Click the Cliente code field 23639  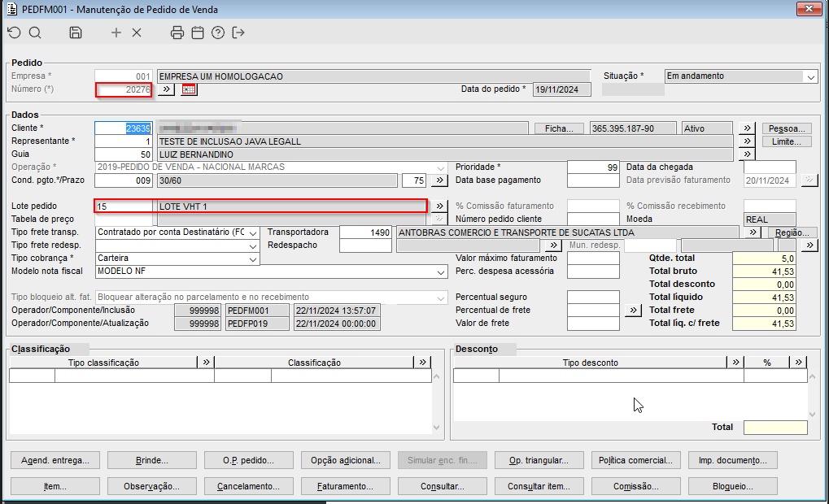(x=124, y=128)
